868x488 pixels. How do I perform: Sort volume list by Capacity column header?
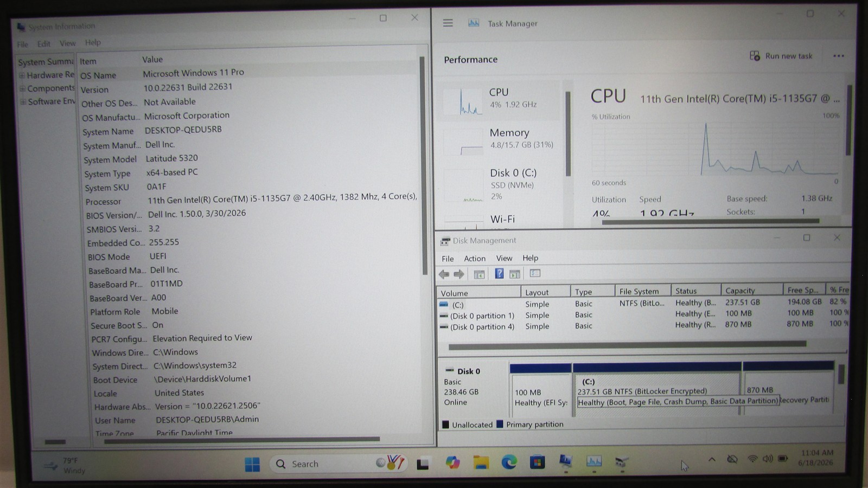[751, 291]
